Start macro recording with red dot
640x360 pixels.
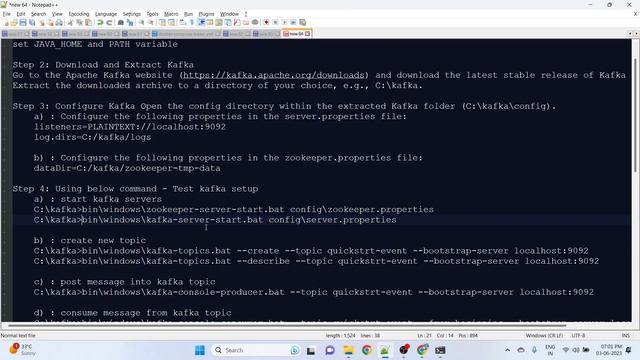(x=266, y=22)
